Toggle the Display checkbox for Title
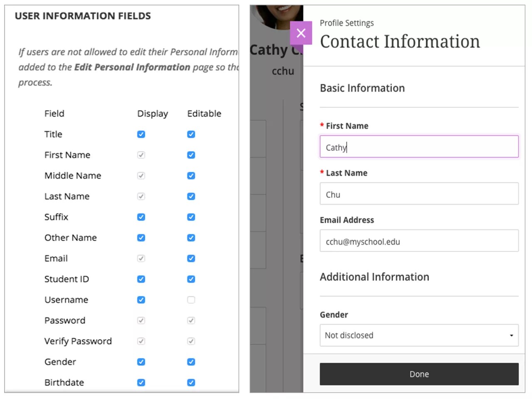532x399 pixels. (x=141, y=134)
